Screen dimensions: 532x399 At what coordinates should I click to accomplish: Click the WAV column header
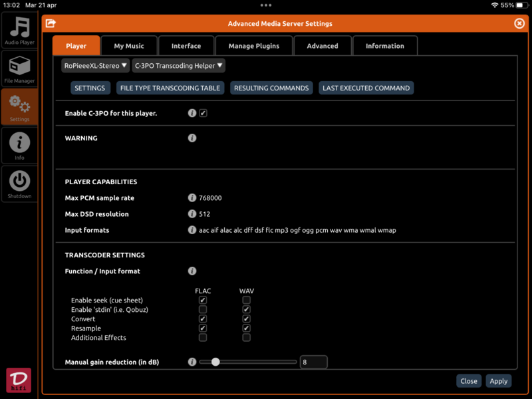pos(247,291)
